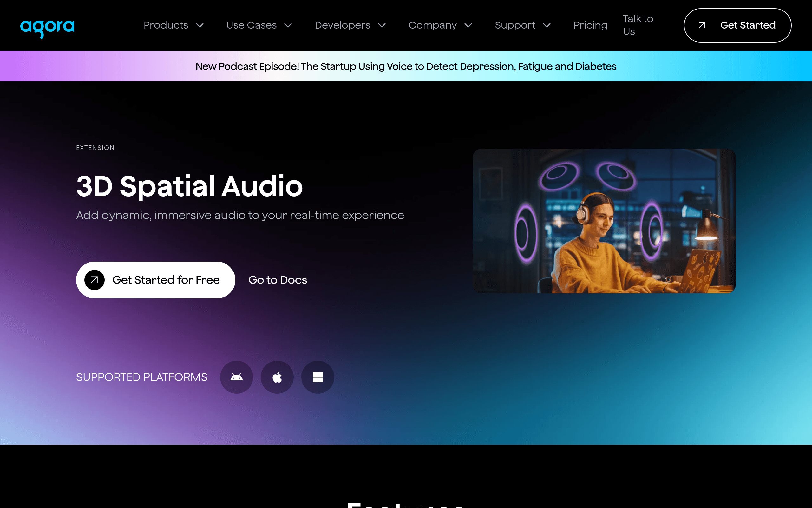The width and height of the screenshot is (812, 508).
Task: Click the header Get Started button
Action: pyautogui.click(x=737, y=25)
